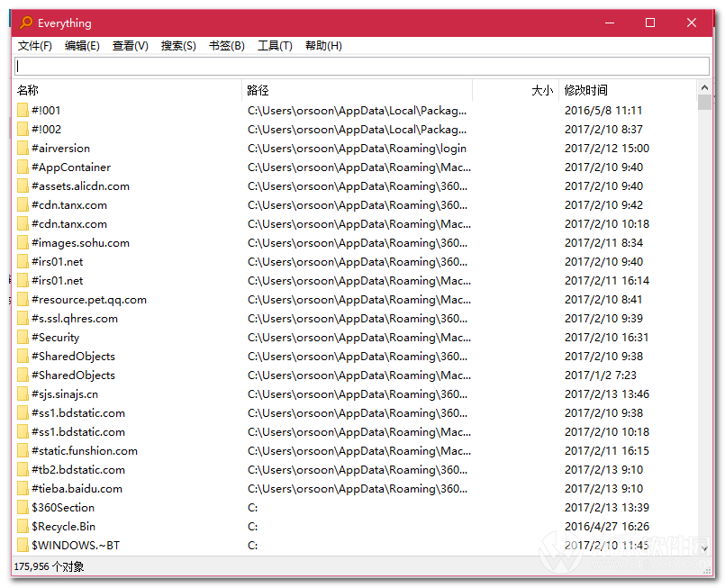This screenshot has width=725, height=588.
Task: Select the folder icon of #images.sohu.com
Action: [23, 243]
